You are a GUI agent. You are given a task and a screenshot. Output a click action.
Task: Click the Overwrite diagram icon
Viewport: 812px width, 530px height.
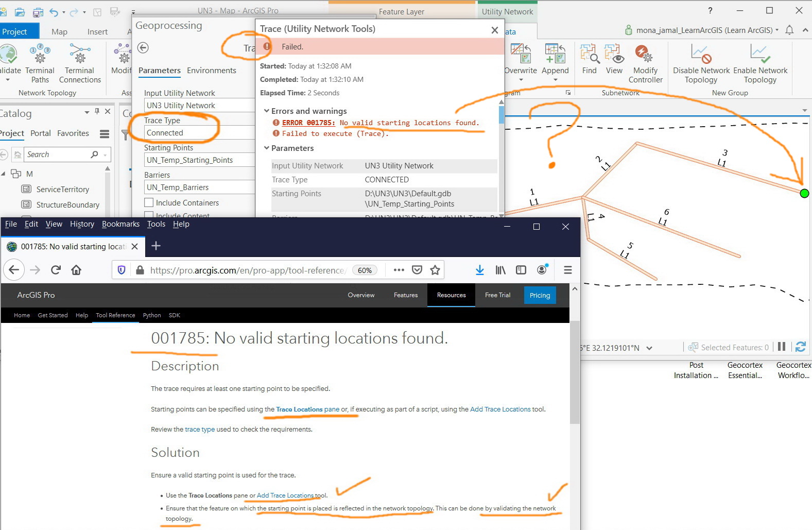pos(521,54)
